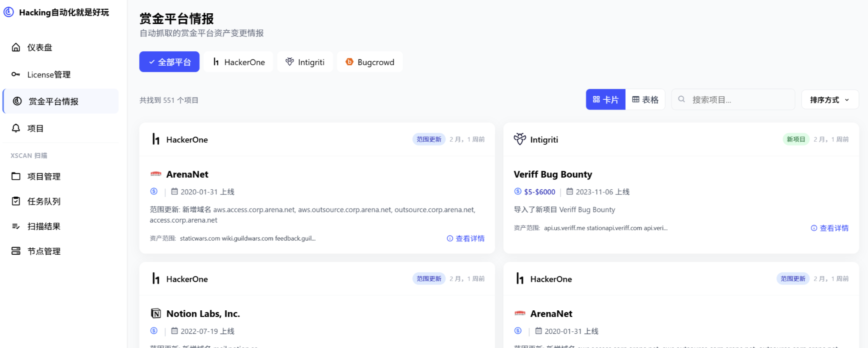This screenshot has width=868, height=348.
Task: Click the calendar icon beside 2023-11-06
Action: [x=570, y=191]
